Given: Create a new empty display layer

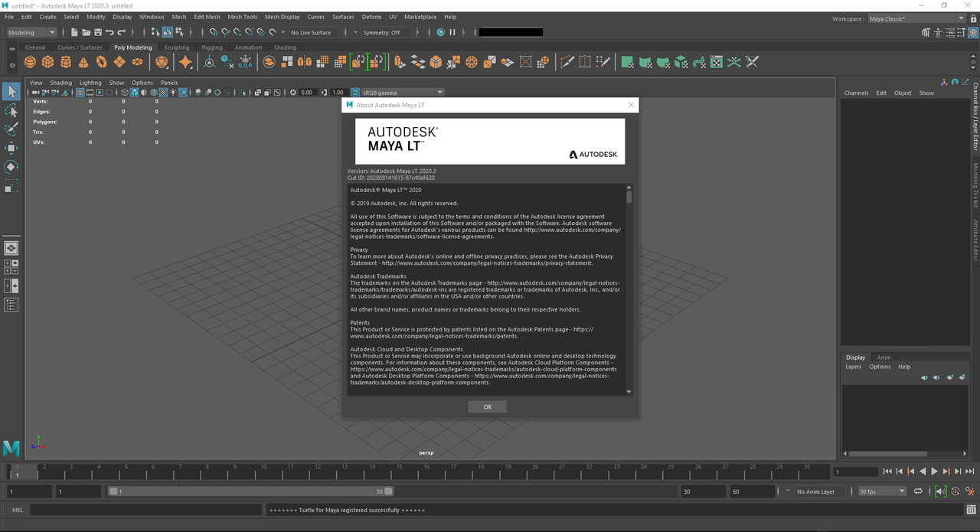Looking at the screenshot, I should coord(950,377).
